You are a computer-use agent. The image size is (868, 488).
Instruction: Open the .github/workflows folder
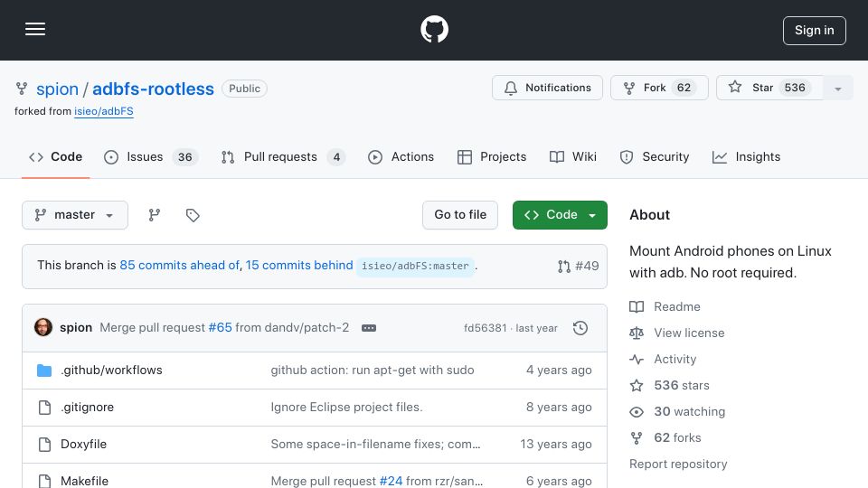pyautogui.click(x=111, y=371)
